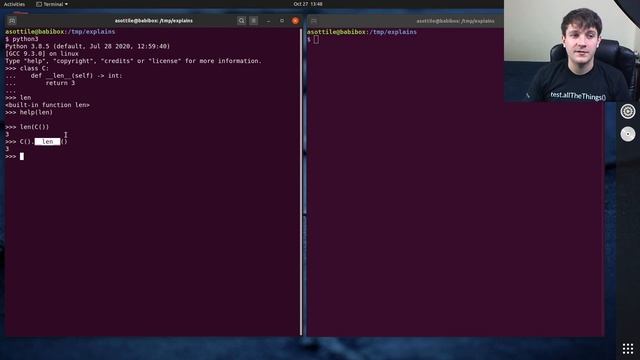Click the $ prompt cursor in right terminal
The image size is (640, 360).
316,40
